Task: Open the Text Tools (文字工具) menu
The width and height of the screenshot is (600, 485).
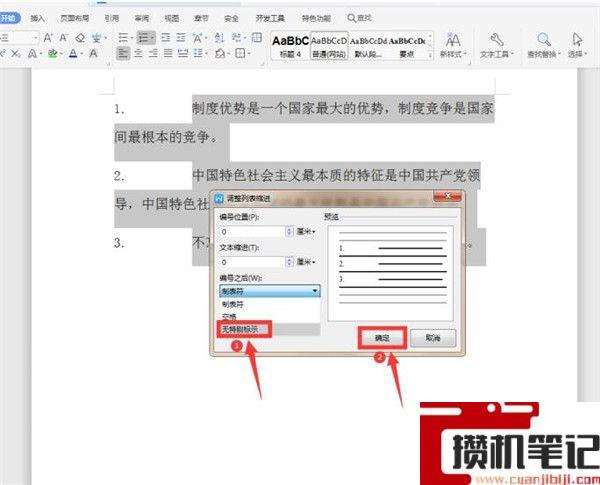Action: point(497,45)
